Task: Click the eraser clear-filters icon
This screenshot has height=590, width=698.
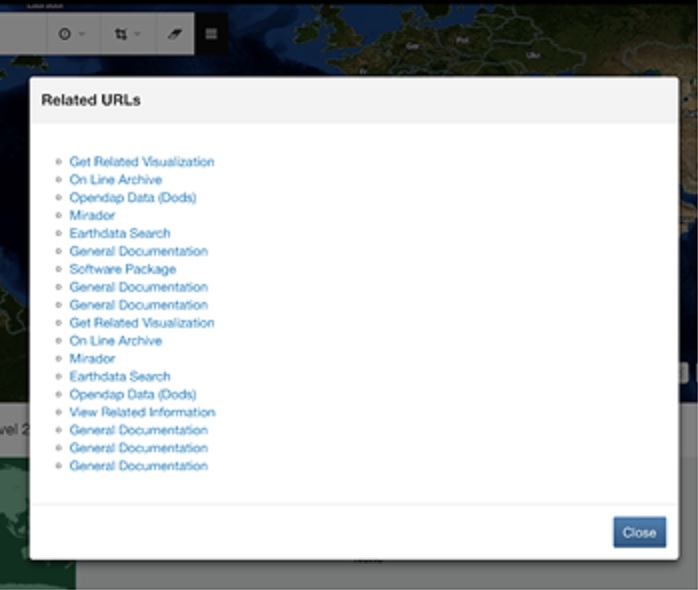Action: tap(175, 34)
